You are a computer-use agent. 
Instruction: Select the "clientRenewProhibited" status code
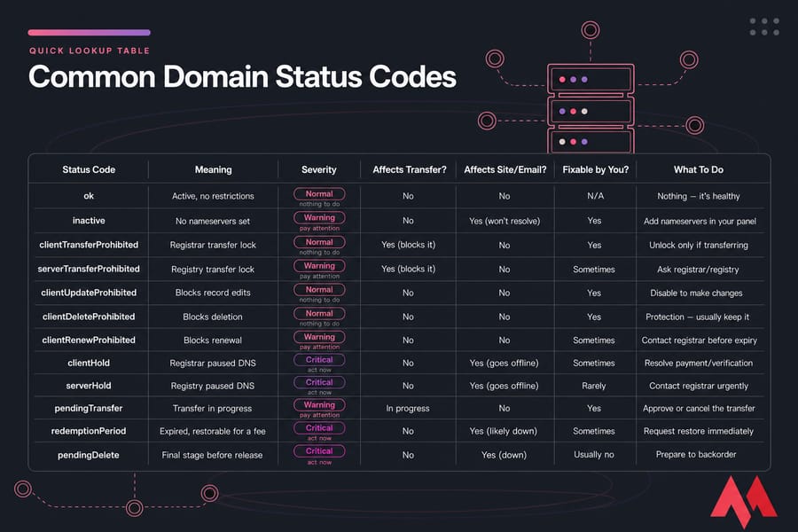(x=89, y=340)
